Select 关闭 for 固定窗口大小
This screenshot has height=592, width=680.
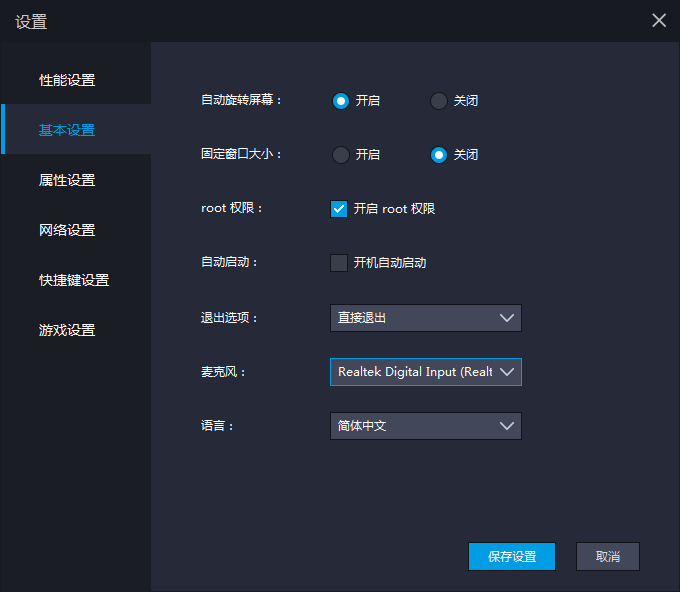[439, 155]
